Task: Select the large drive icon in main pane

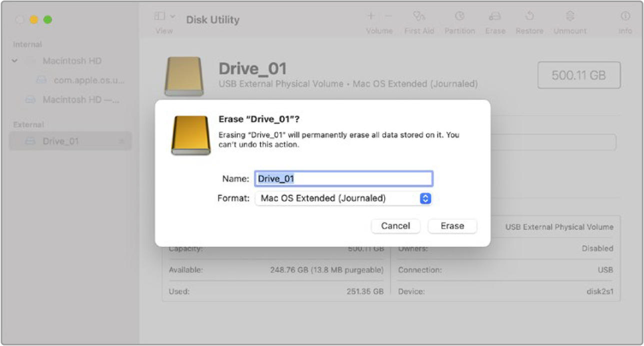Action: [x=184, y=76]
